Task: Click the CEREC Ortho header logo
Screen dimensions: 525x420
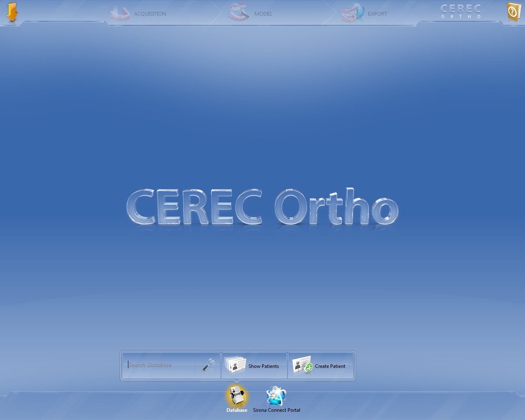Action: [461, 11]
